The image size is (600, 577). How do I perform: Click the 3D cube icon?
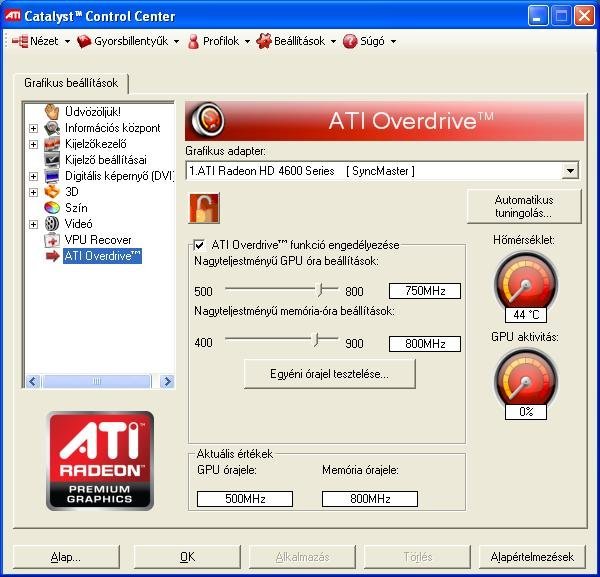(x=52, y=192)
